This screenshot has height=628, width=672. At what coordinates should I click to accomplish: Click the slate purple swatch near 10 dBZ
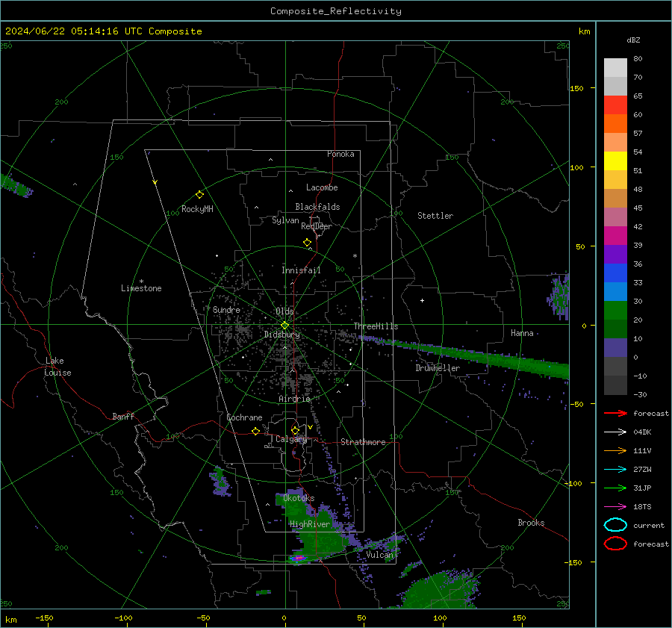615,347
